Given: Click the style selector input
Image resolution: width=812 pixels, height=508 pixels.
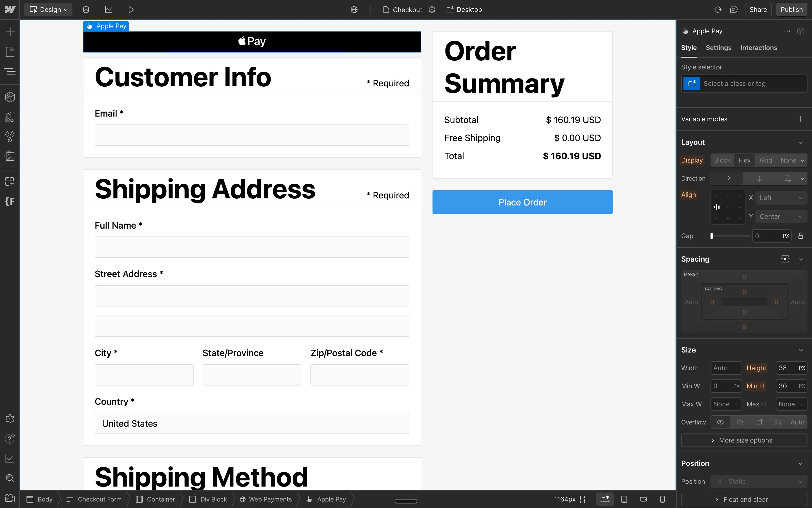Looking at the screenshot, I should 744,83.
